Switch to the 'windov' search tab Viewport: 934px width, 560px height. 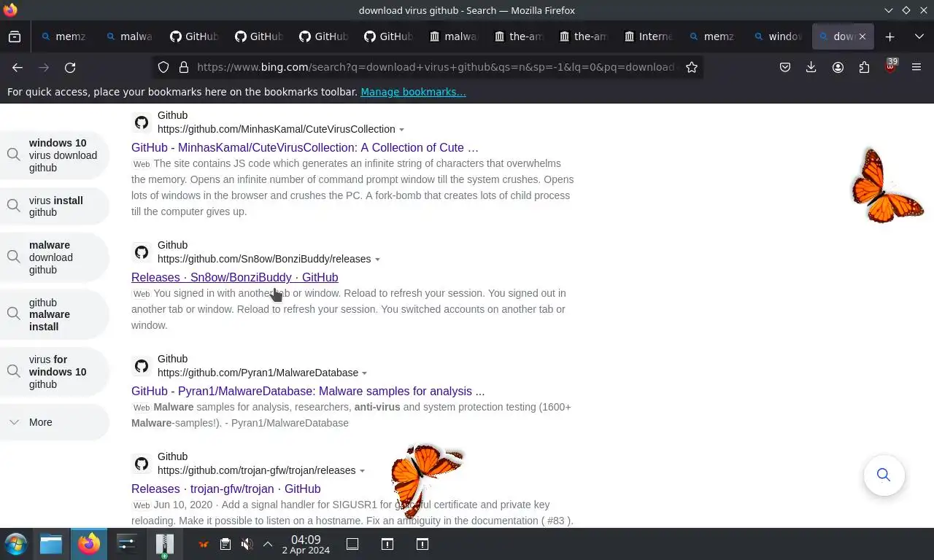(x=778, y=36)
